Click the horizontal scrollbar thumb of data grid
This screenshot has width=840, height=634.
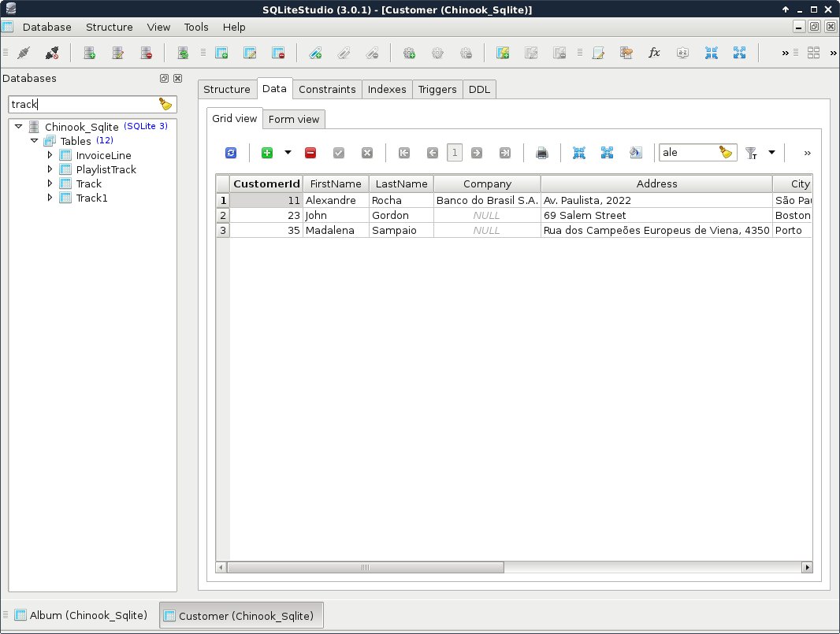(x=366, y=567)
